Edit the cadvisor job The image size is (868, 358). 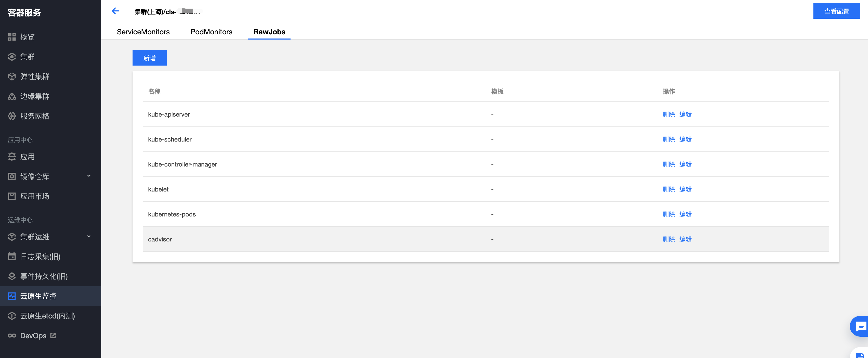pyautogui.click(x=685, y=239)
